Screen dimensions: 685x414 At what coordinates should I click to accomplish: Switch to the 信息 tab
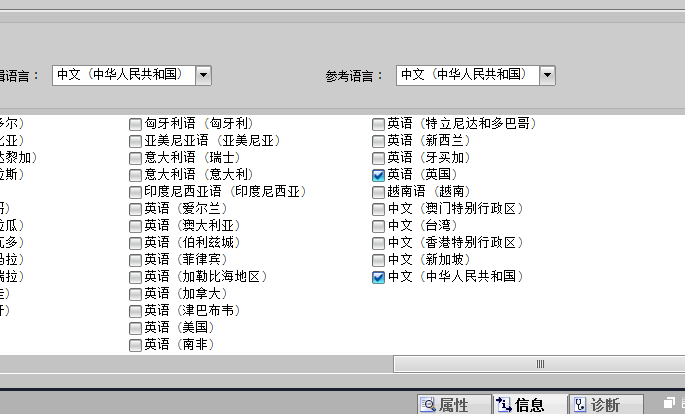530,405
